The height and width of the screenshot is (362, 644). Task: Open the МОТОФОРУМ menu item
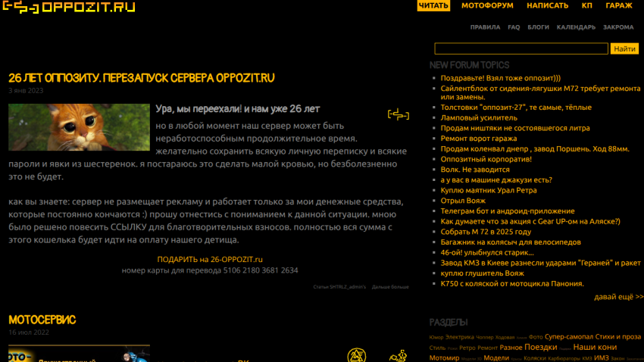tap(487, 5)
